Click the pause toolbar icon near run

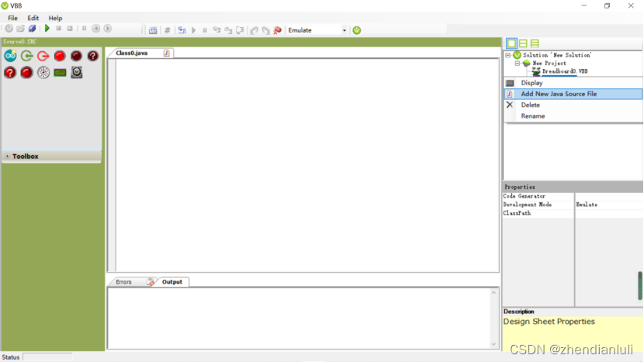[85, 29]
